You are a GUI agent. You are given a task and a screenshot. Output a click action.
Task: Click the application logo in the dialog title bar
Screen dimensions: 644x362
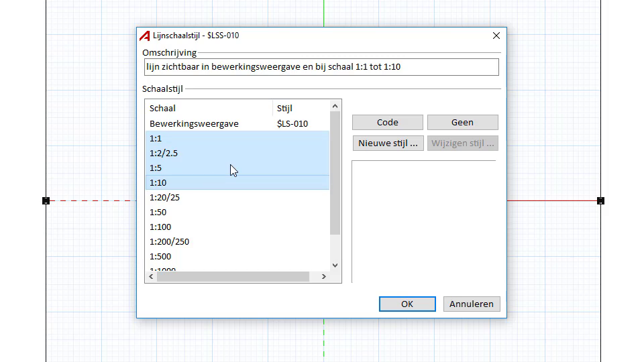[144, 36]
